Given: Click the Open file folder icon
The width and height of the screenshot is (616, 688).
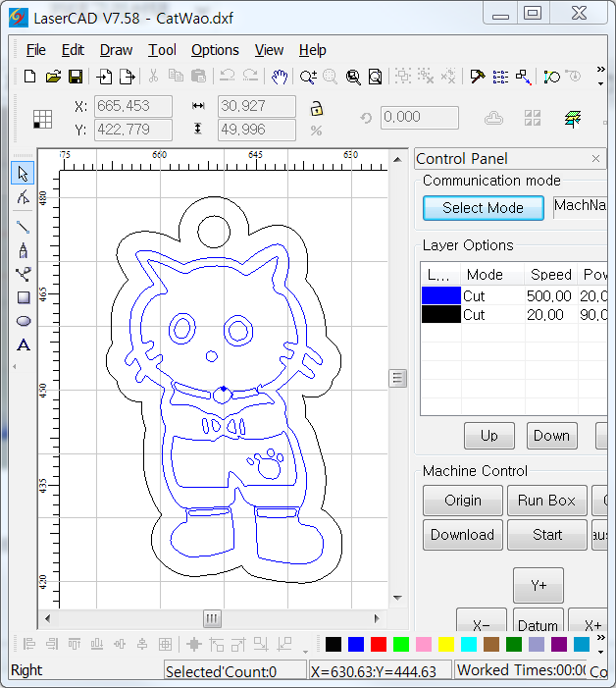Looking at the screenshot, I should pyautogui.click(x=53, y=77).
